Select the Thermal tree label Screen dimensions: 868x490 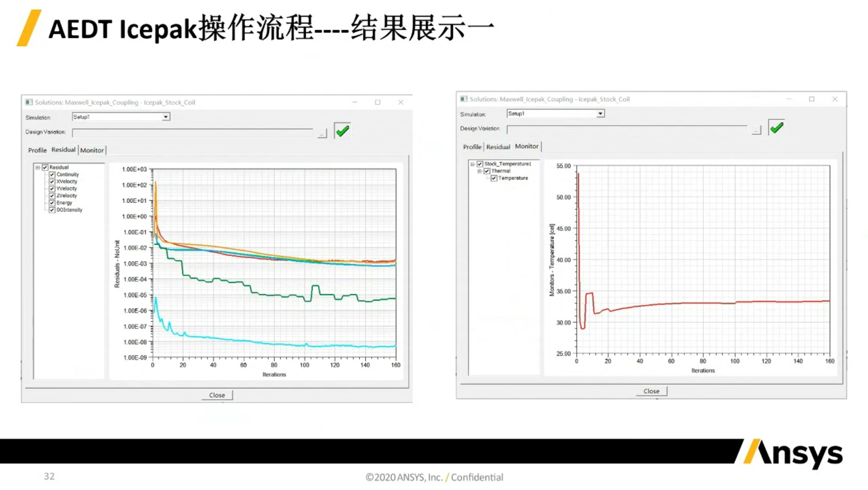point(501,171)
